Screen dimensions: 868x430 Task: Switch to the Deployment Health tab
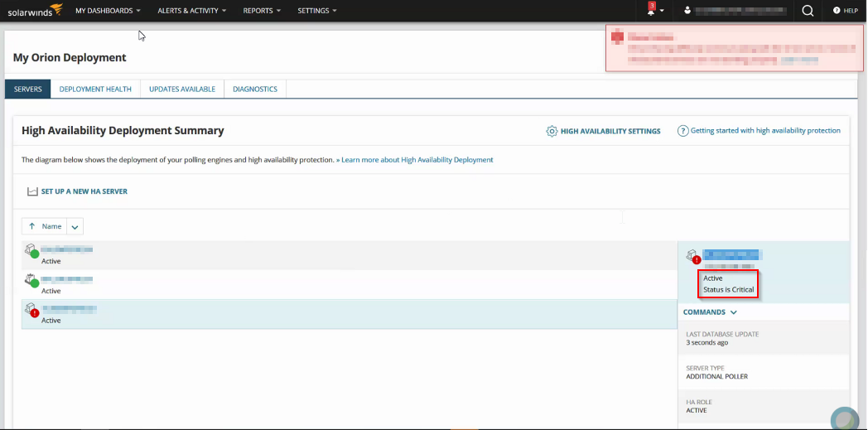tap(95, 89)
